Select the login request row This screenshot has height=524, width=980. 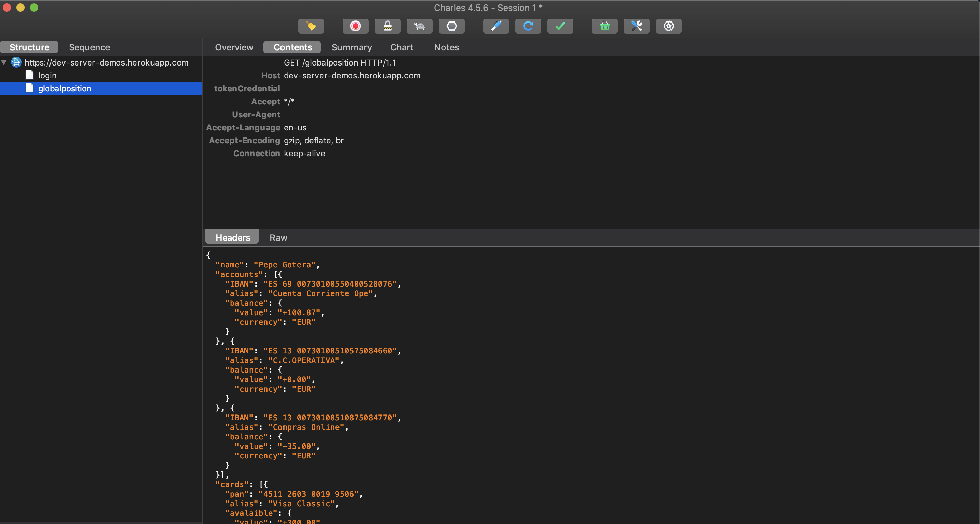(101, 75)
